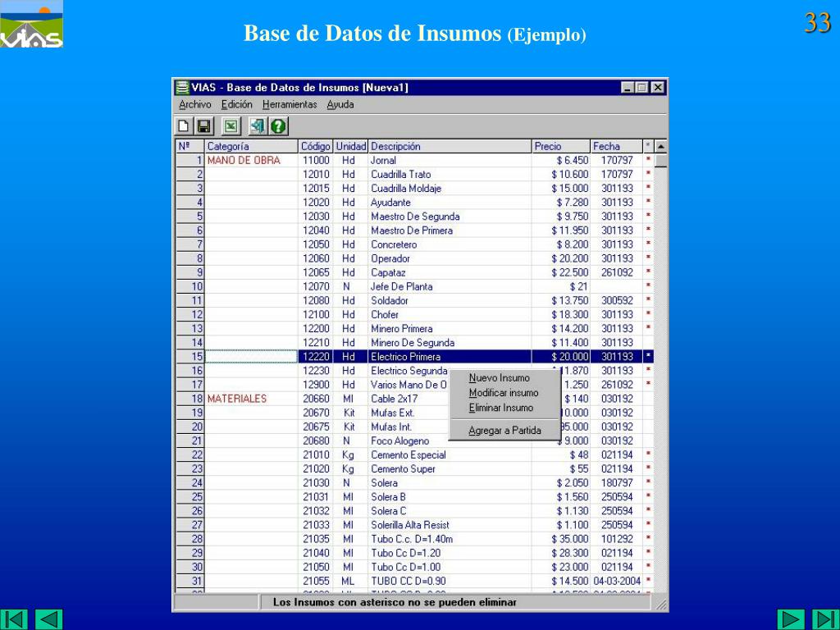Click the Precio column header
The width and height of the screenshot is (840, 630).
pos(560,146)
